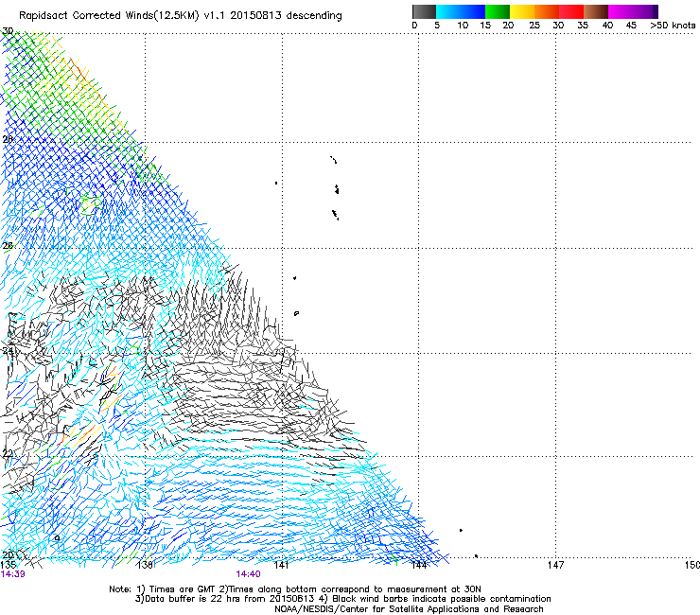Click the ">50 knots" legend label
Viewport: 700px width, 615px height.
point(673,26)
